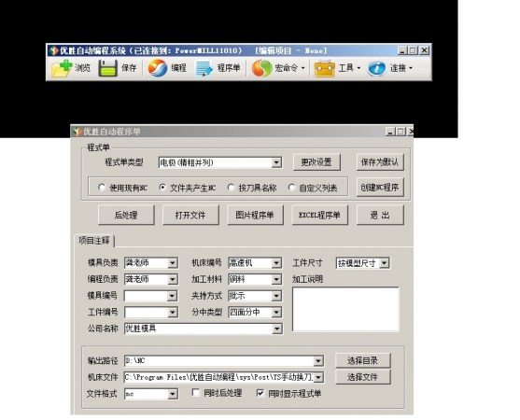Click the 宏命令 orange-green icon
Screen dimensions: 520x420
coord(261,68)
